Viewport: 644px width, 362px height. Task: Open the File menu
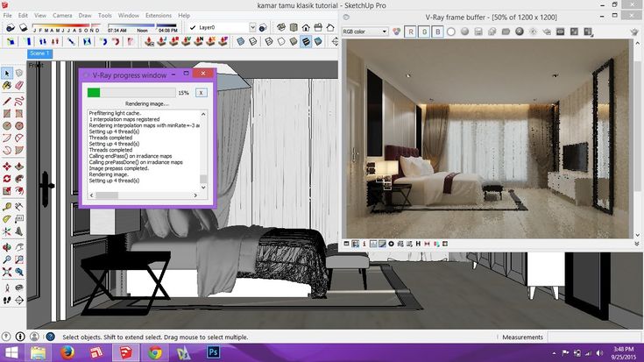click(x=7, y=15)
